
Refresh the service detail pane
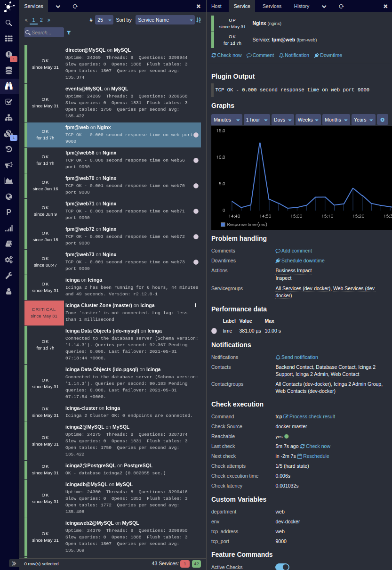point(341,6)
